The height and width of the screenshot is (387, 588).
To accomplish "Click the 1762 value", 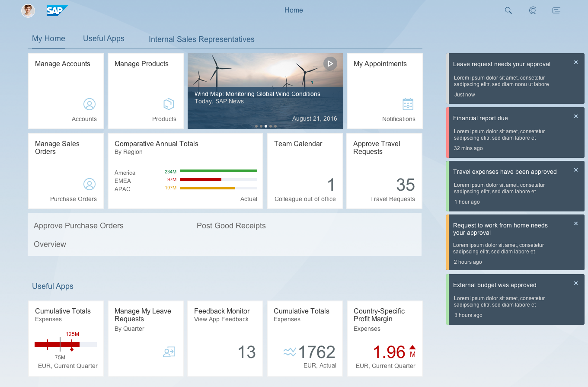I will click(x=317, y=352).
